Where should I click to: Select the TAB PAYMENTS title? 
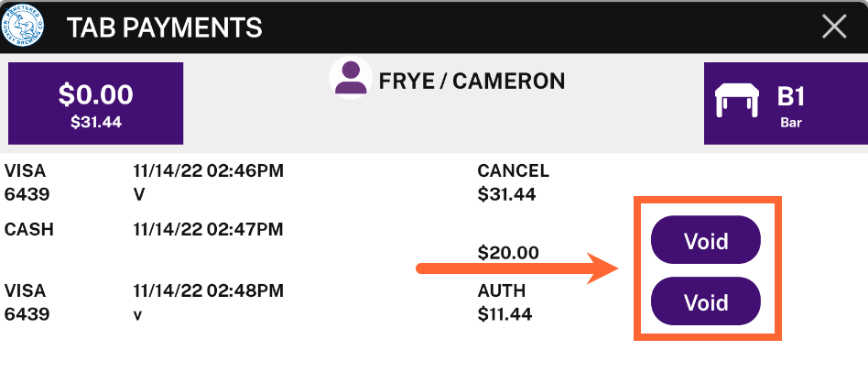coord(165,27)
